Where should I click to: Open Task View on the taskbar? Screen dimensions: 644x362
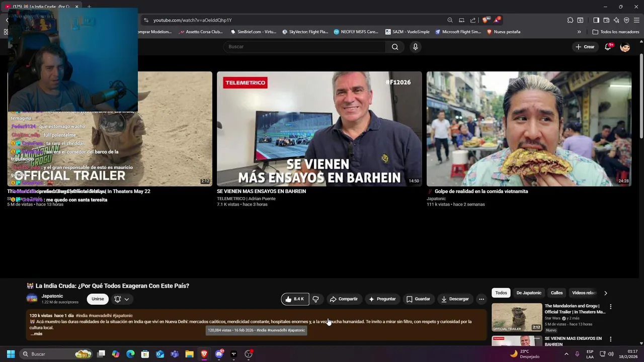click(x=101, y=354)
